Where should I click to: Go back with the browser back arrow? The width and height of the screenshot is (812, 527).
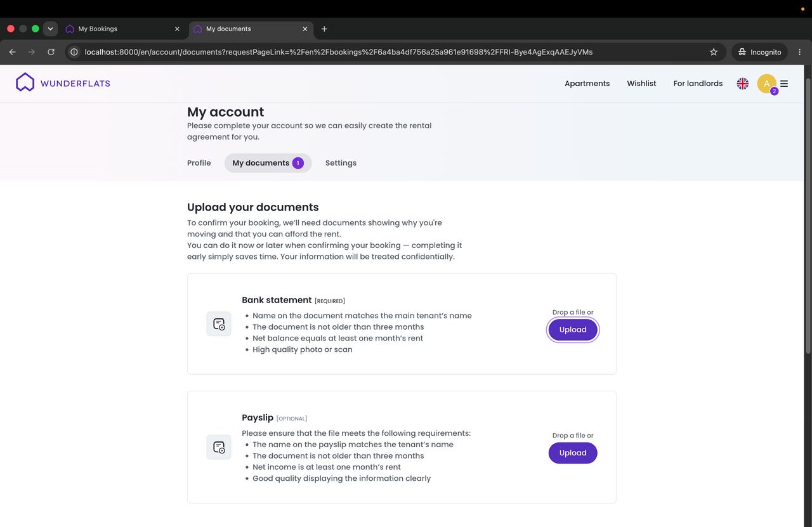click(13, 52)
